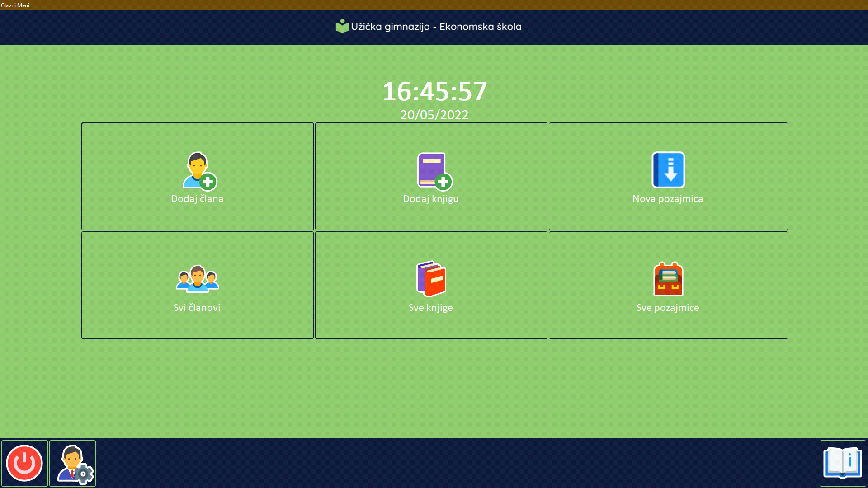Click the Nova pozajmica label
Image resolution: width=868 pixels, height=488 pixels.
point(668,199)
